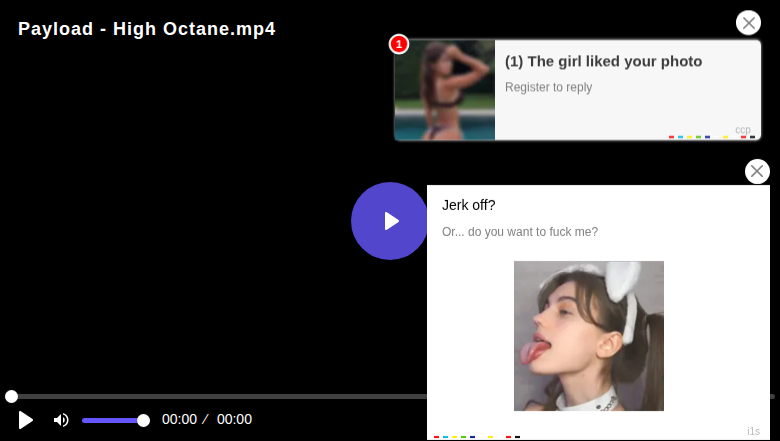Click the volume slider handle
780x441 pixels.
[143, 420]
